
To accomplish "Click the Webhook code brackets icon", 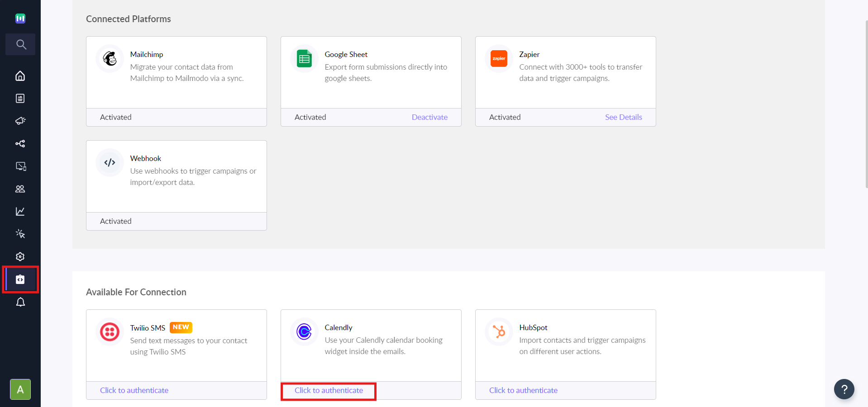I will [110, 162].
